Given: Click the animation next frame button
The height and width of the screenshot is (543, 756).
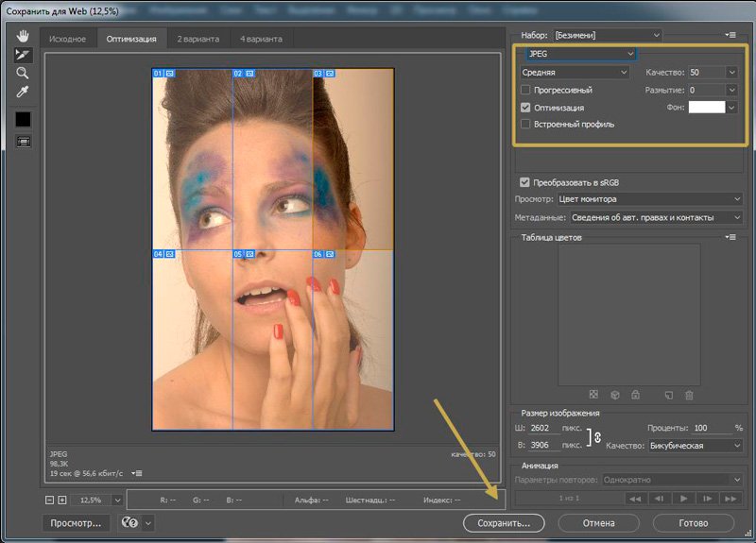Looking at the screenshot, I should tap(707, 499).
